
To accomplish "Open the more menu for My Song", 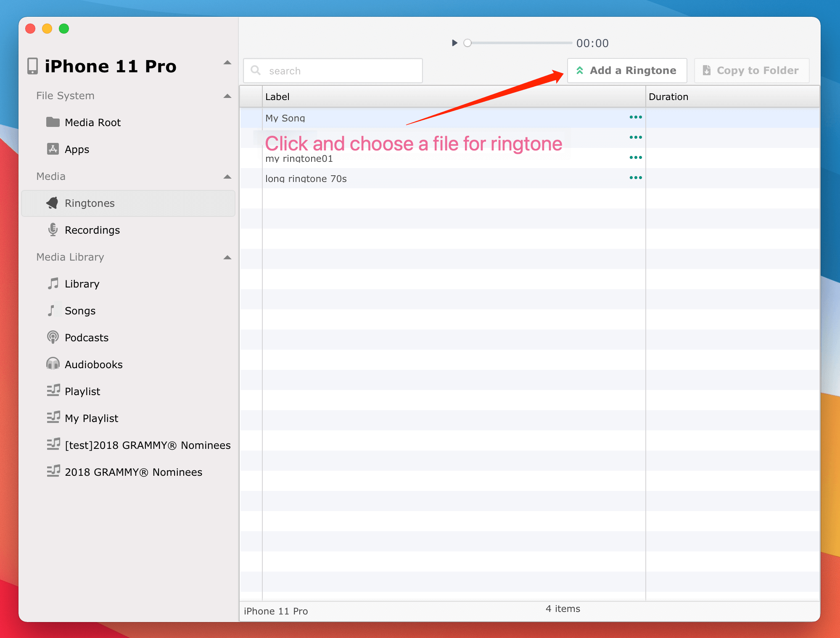I will 635,117.
